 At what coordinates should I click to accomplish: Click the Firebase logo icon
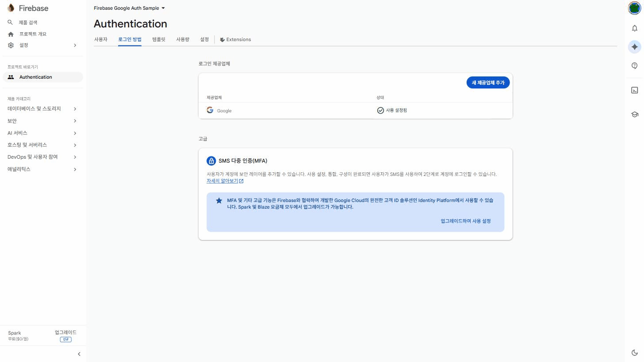[11, 8]
